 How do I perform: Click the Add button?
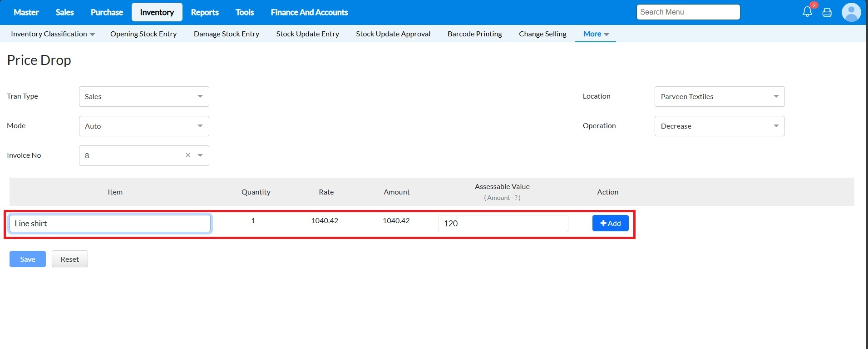point(610,223)
